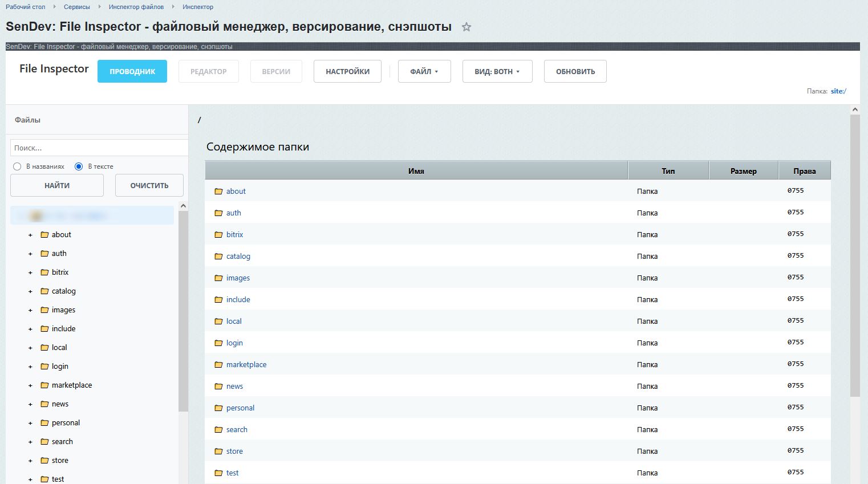Click the star icon to favorite this page
The height and width of the screenshot is (484, 868).
pyautogui.click(x=466, y=27)
